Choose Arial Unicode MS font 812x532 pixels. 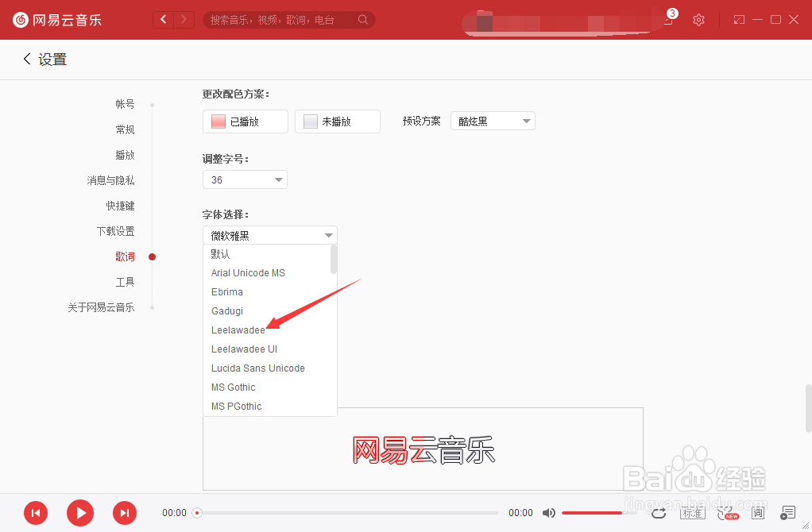(267, 272)
